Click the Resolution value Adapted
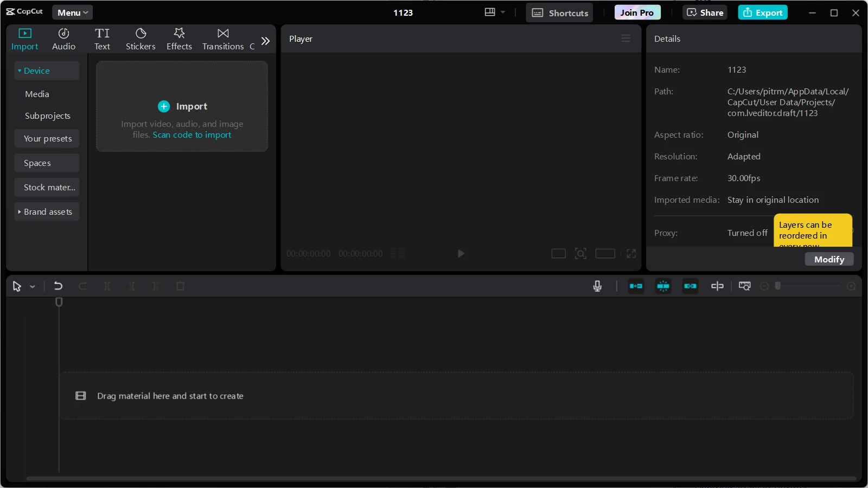 click(x=744, y=157)
